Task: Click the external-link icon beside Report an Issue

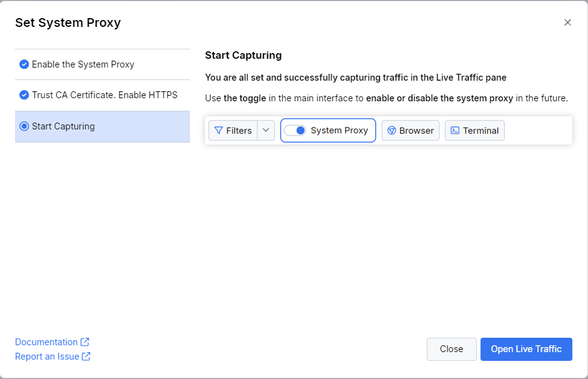Action: coord(86,356)
